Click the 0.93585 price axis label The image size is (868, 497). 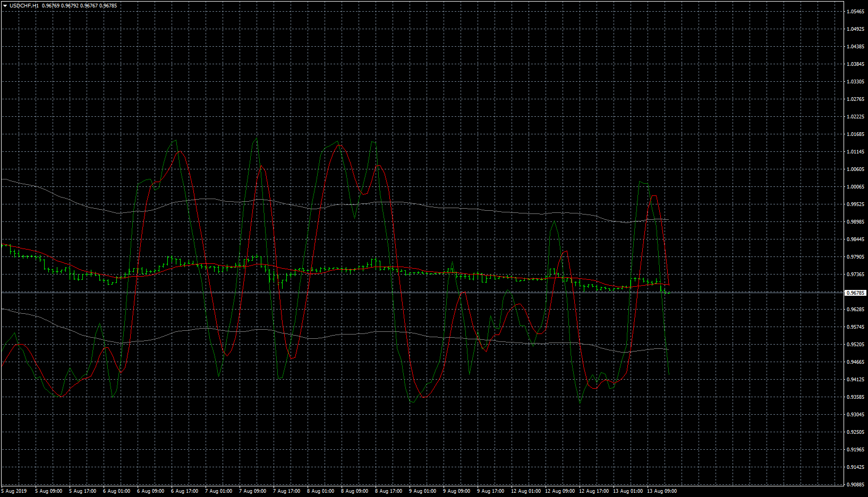click(x=855, y=397)
